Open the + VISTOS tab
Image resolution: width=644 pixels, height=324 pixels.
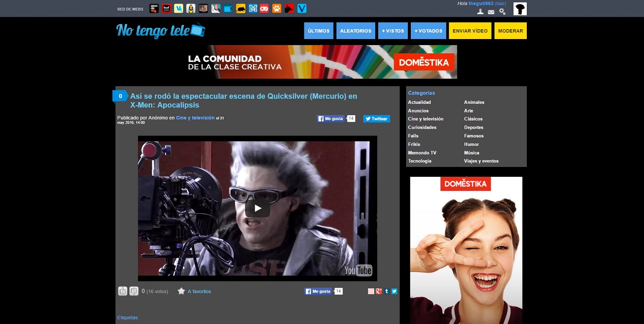(393, 31)
